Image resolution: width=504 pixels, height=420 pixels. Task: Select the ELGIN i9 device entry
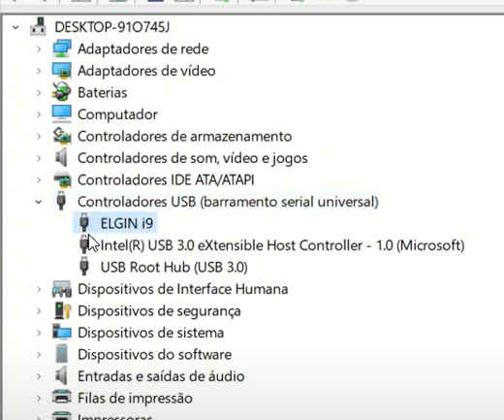pos(127,223)
